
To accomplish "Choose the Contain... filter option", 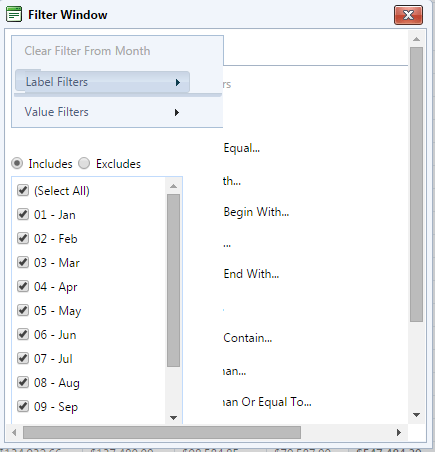I will pyautogui.click(x=248, y=338).
